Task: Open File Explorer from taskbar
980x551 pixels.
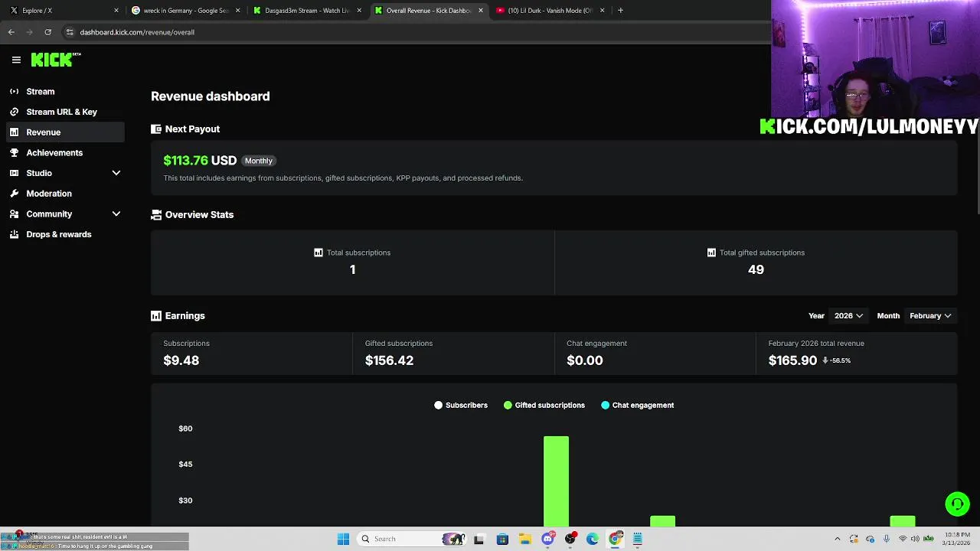Action: (525, 539)
